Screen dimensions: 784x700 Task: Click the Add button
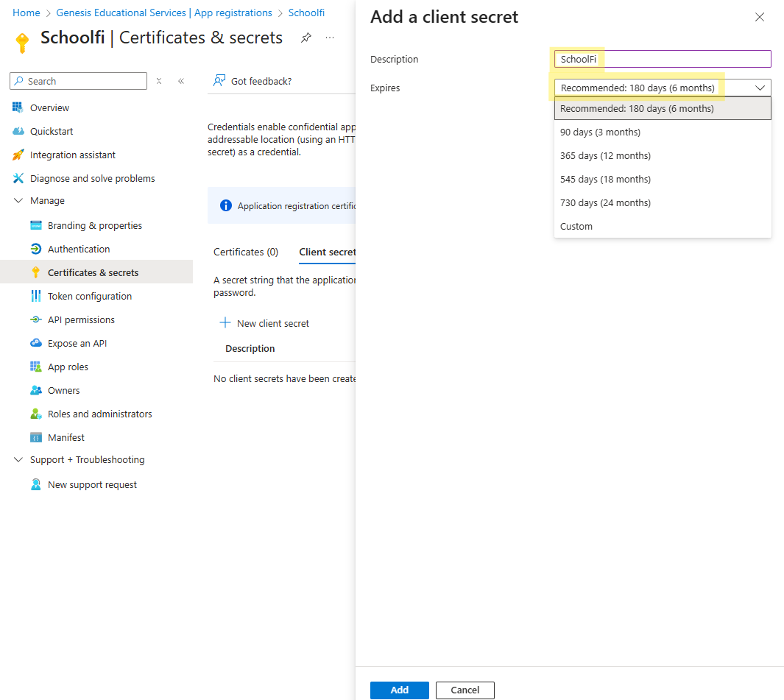coord(400,690)
